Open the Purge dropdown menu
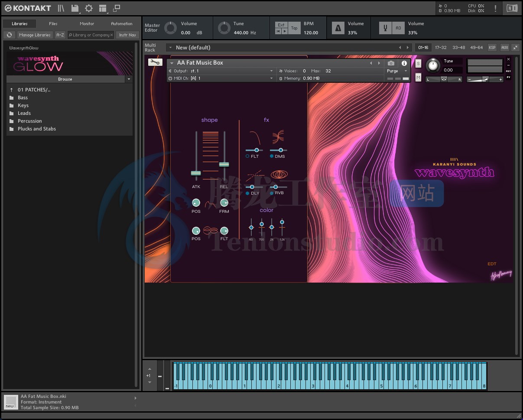Screen dimensions: 523x420 pyautogui.click(x=397, y=71)
